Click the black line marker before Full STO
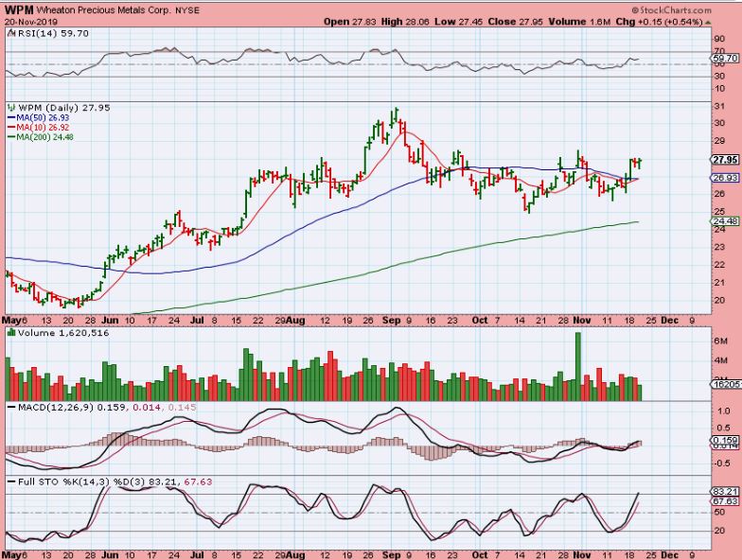 [x=11, y=482]
